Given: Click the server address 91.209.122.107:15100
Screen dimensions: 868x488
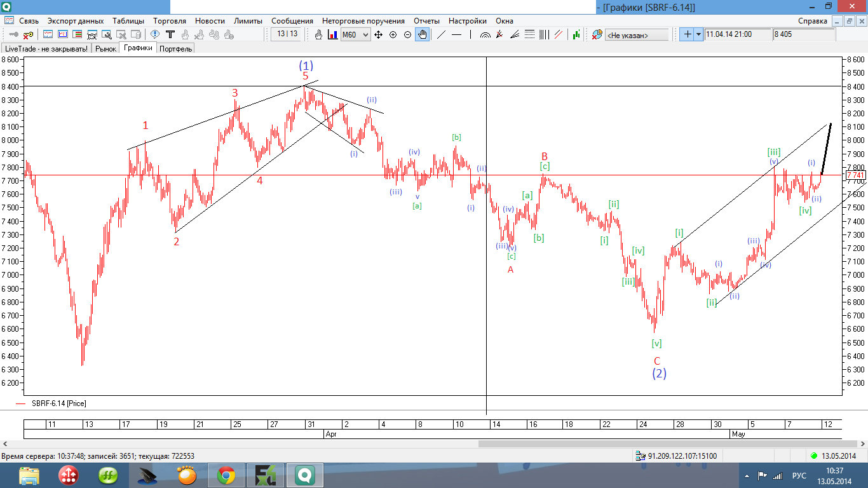Looking at the screenshot, I should tap(682, 456).
